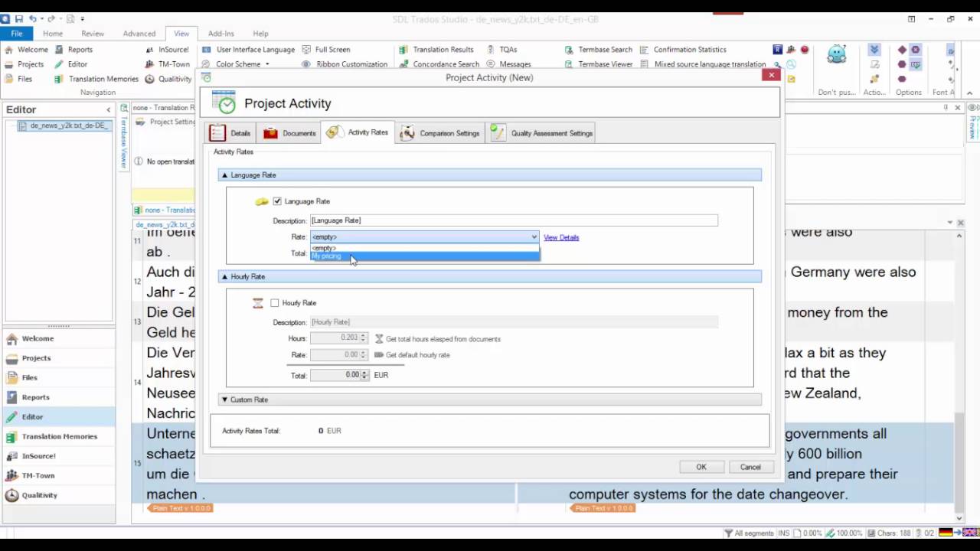980x551 pixels.
Task: Show the Translation Results window
Action: 436,50
